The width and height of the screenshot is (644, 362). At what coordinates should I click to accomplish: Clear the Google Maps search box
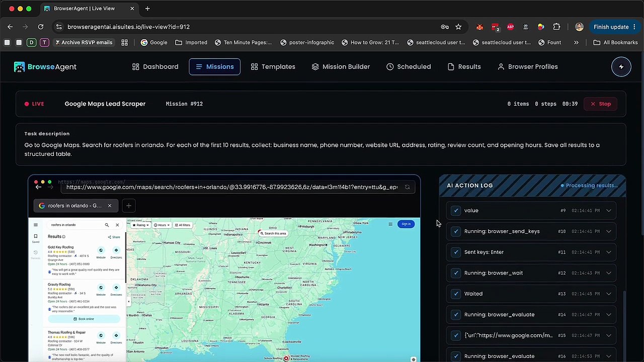coord(117,225)
